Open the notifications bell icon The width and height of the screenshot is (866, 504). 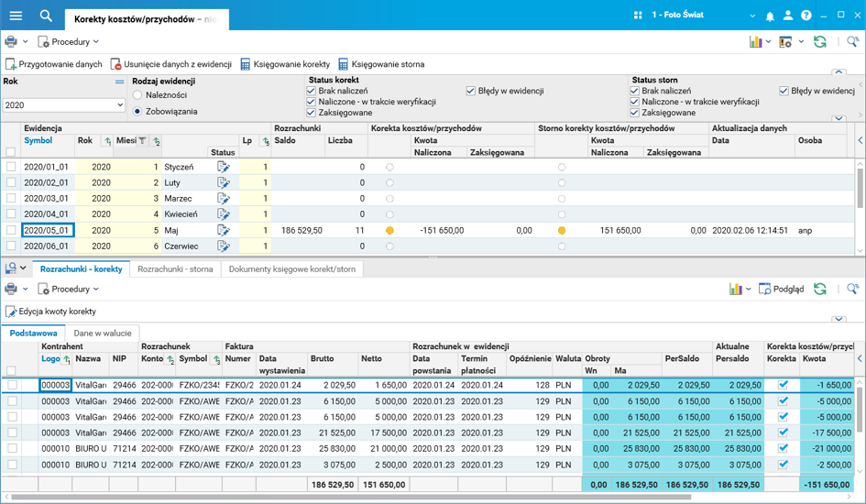pos(770,16)
